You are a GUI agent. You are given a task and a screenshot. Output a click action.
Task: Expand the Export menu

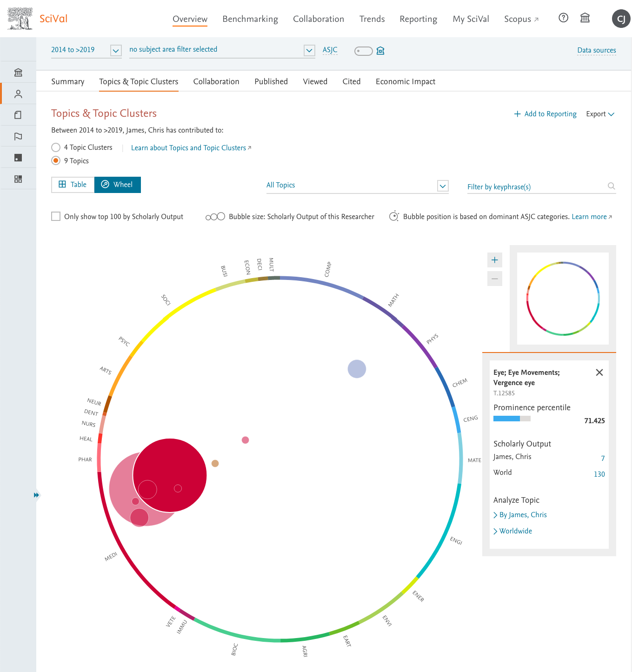(600, 114)
